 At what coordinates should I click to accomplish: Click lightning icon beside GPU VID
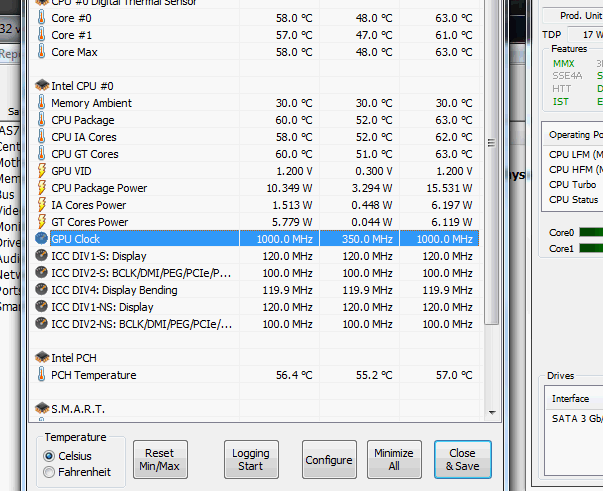click(x=42, y=170)
